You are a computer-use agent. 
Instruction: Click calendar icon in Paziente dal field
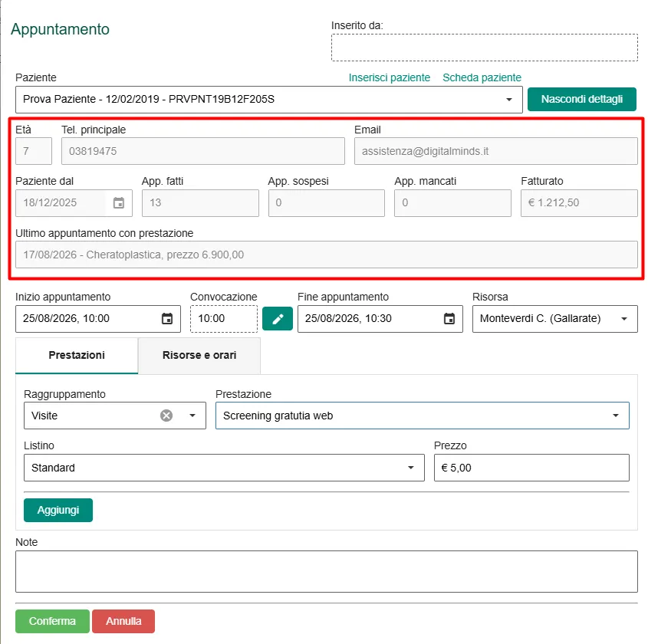click(x=119, y=203)
